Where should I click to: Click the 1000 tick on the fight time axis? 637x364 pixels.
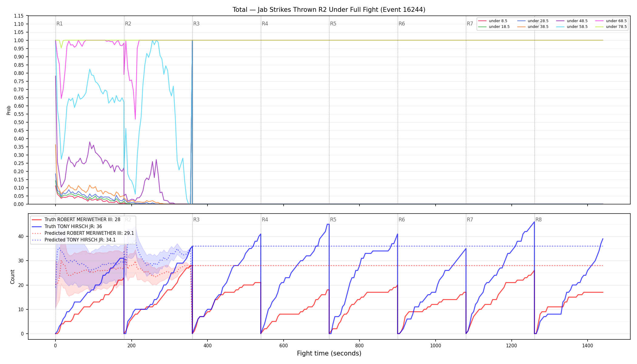click(436, 345)
